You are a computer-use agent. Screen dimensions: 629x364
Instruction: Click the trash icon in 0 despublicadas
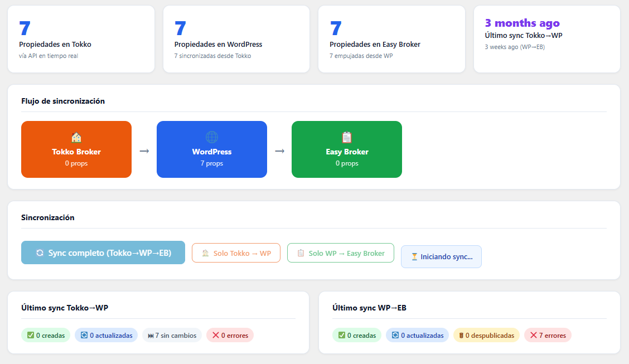tap(461, 336)
